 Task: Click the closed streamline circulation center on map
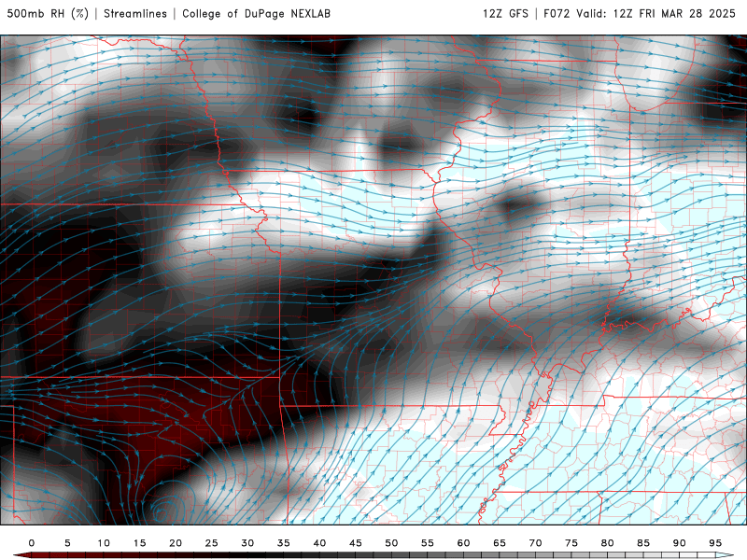(161, 513)
